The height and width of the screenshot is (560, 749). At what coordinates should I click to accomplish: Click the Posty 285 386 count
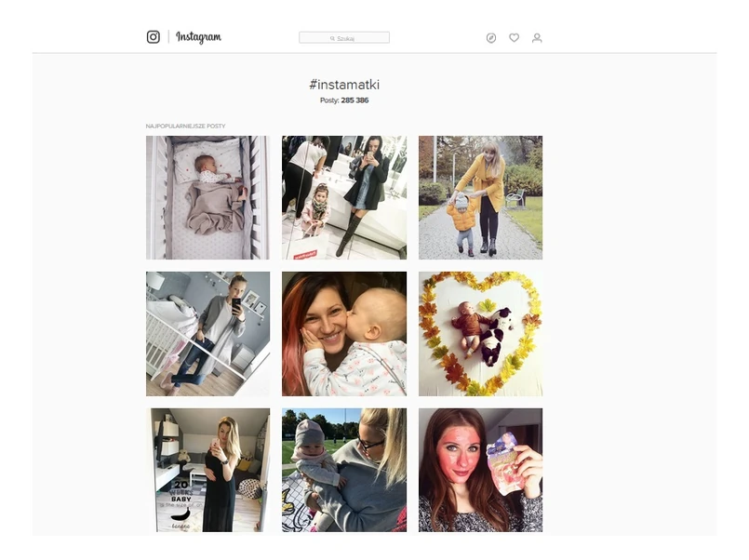[344, 100]
